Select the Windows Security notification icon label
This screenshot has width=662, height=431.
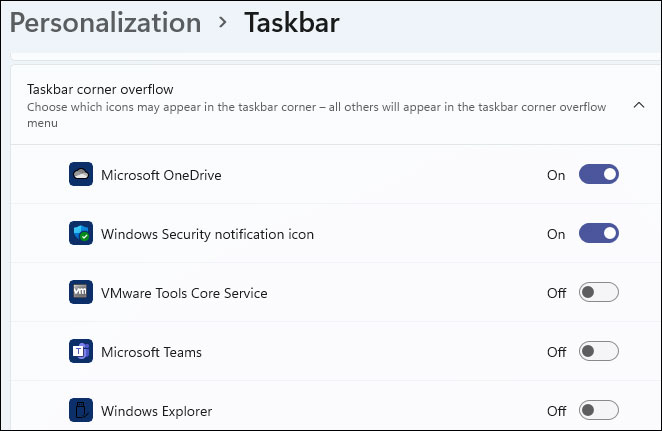pos(207,234)
